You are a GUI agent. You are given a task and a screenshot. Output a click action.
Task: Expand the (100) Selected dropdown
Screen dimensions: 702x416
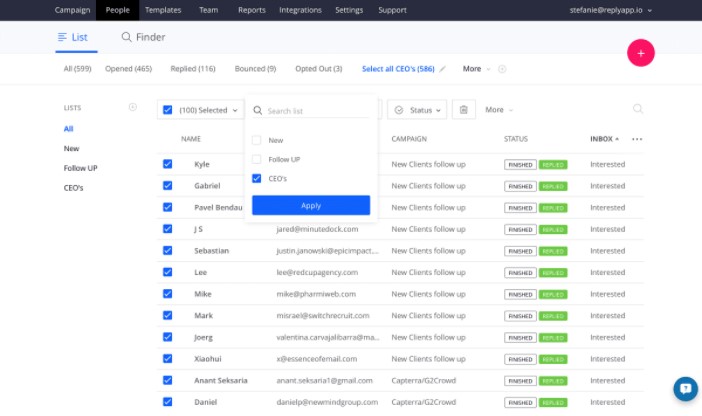point(201,110)
